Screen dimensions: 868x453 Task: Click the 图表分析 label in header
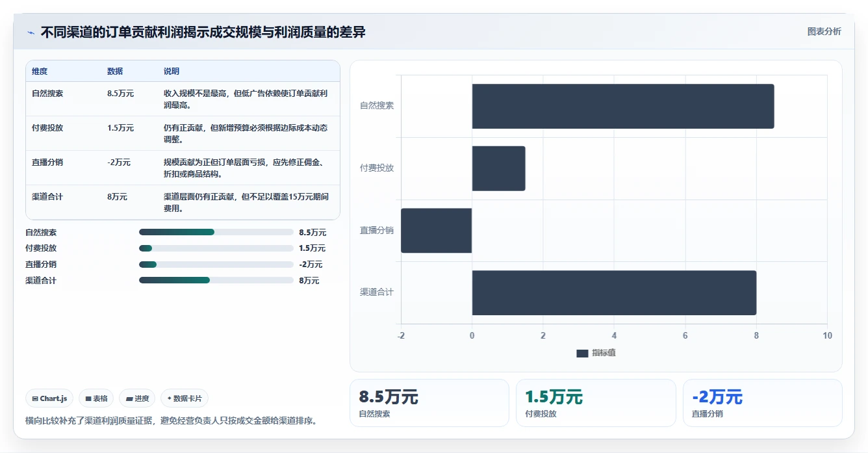click(x=824, y=32)
